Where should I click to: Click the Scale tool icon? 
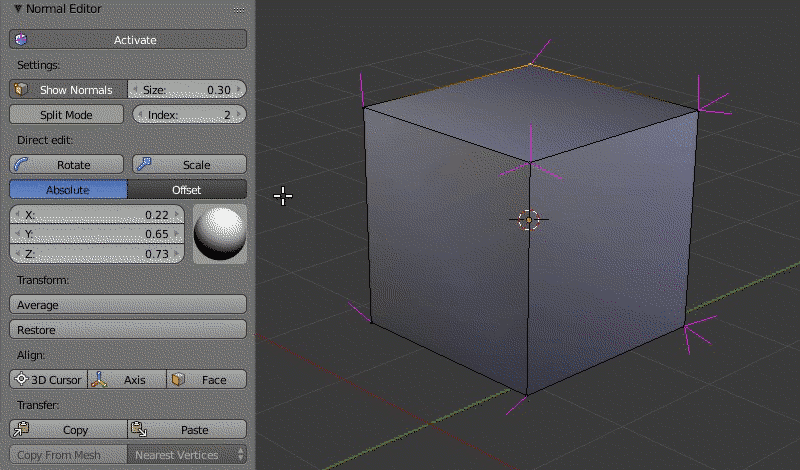[x=144, y=164]
